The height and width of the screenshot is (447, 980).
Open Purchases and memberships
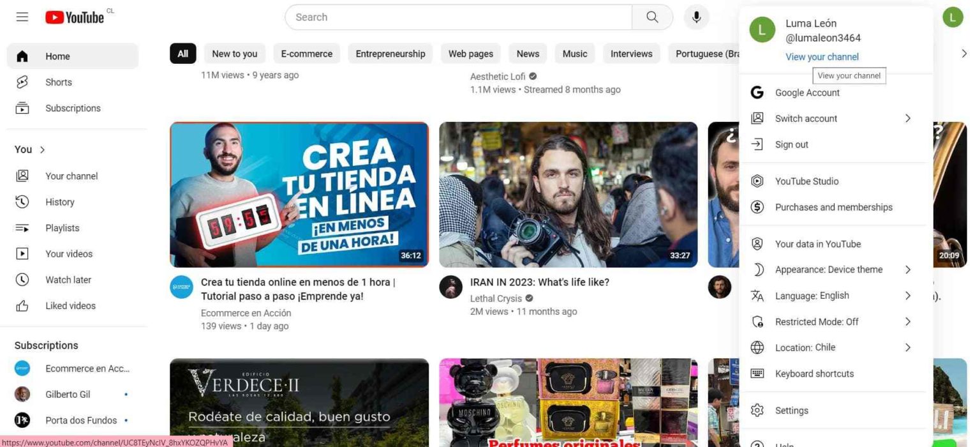point(833,207)
